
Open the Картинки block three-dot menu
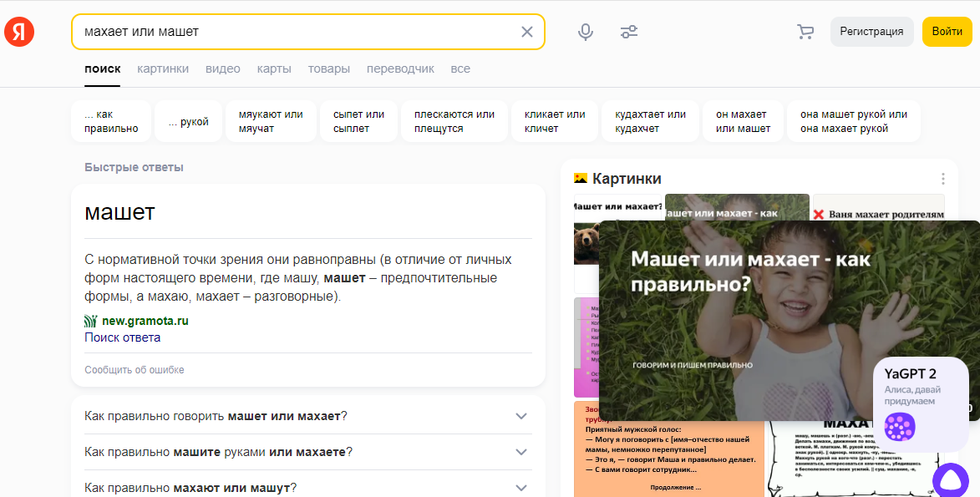(x=943, y=179)
